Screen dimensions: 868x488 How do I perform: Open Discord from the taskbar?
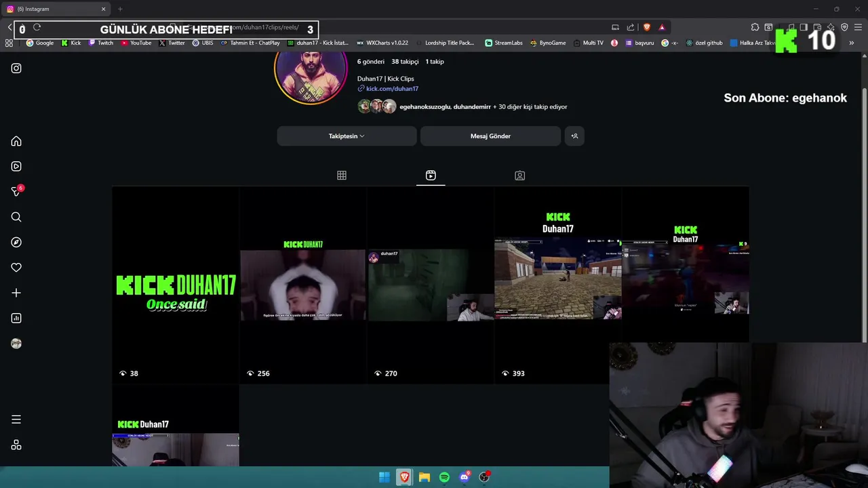465,477
